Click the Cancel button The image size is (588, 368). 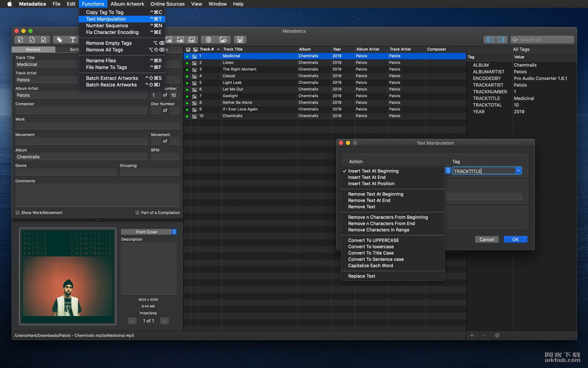tap(486, 240)
